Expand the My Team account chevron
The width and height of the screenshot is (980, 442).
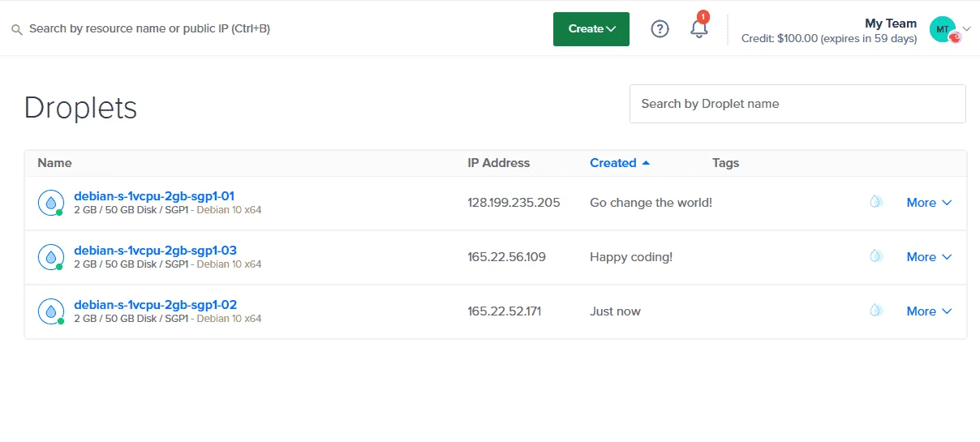pos(966,29)
